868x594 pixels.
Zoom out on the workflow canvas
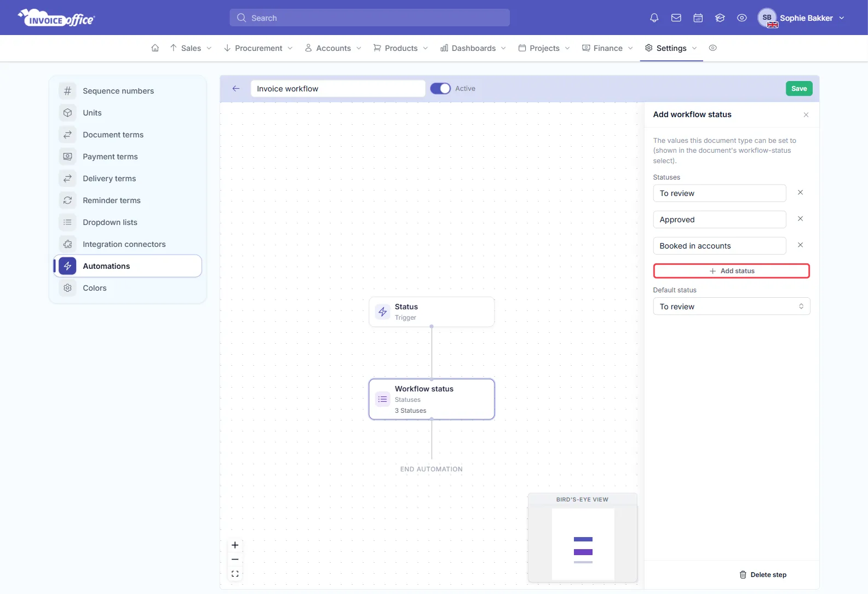tap(235, 560)
